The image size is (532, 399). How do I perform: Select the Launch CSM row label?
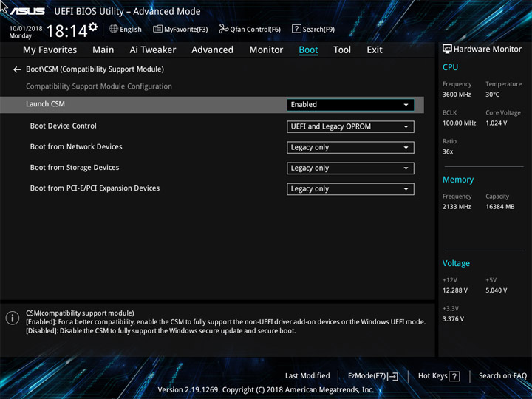46,104
